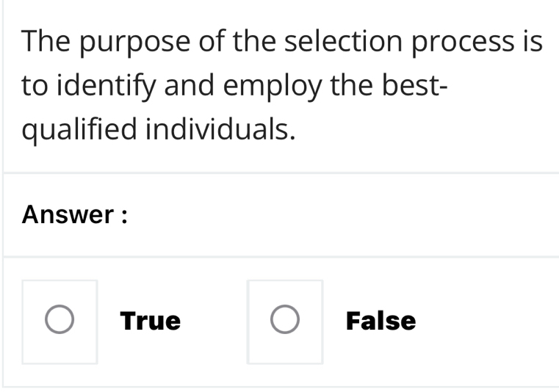Click the word "is" ending the first line
The image size is (559, 392).
tap(532, 43)
